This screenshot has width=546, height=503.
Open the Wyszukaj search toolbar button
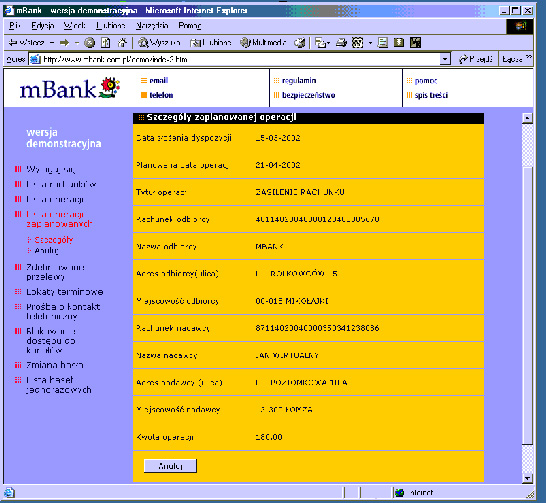[x=159, y=43]
